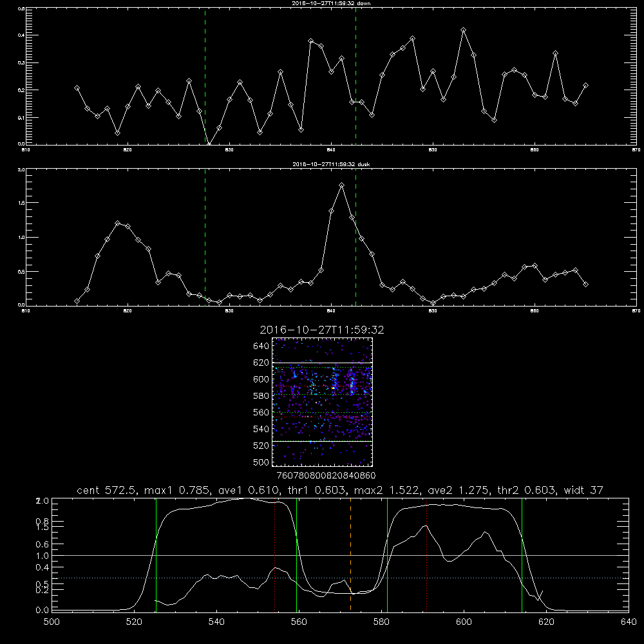Click the orange dashed center line in bottom plot
This screenshot has height=644, width=644.
tap(350, 554)
